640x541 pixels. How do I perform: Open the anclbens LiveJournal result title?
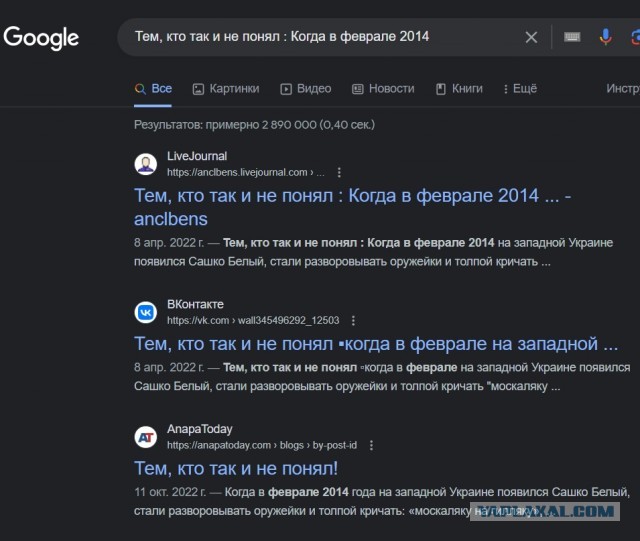point(352,207)
